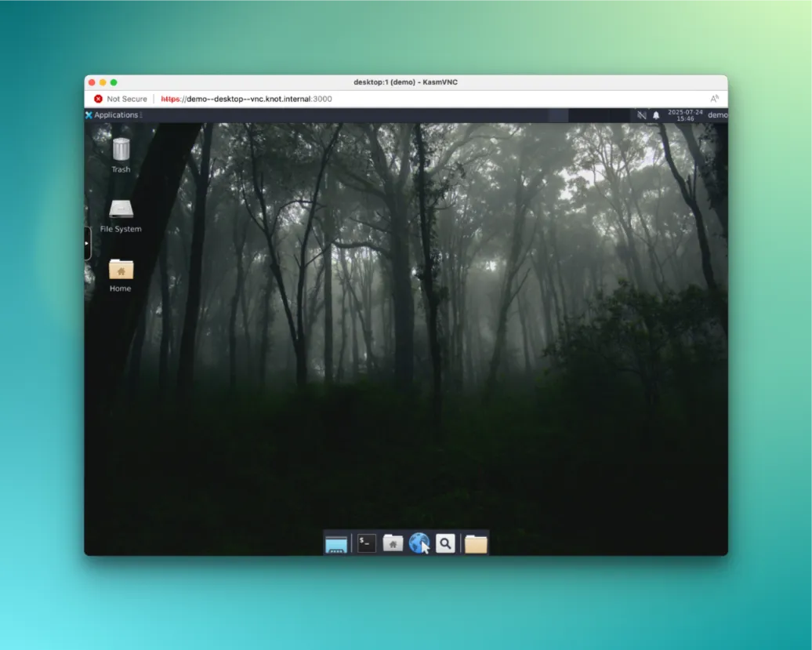Open the notifications bell in the panel
Viewport: 812px width, 650px height.
pyautogui.click(x=656, y=115)
